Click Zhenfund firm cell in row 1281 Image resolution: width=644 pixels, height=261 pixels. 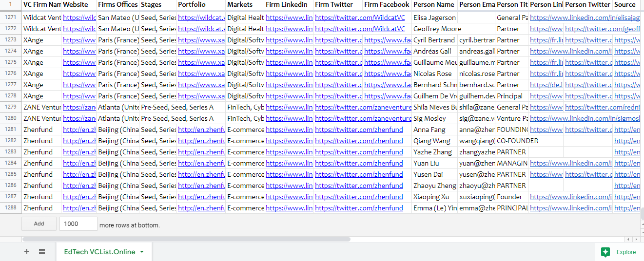coord(41,130)
